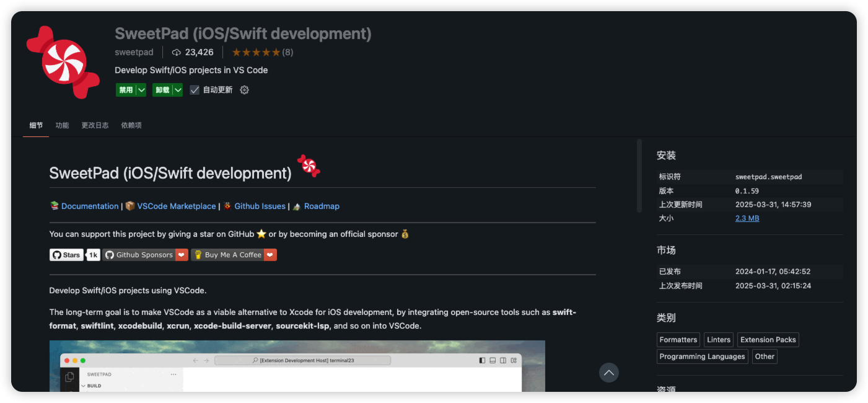Screen dimensions: 868x403
Task: Click the GitHub Stars badge
Action: tap(66, 255)
